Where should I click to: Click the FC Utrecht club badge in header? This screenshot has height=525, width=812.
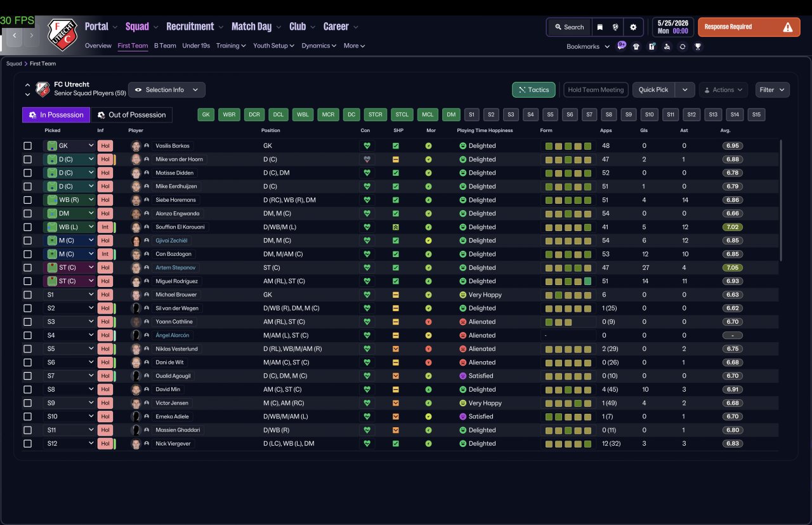[62, 34]
